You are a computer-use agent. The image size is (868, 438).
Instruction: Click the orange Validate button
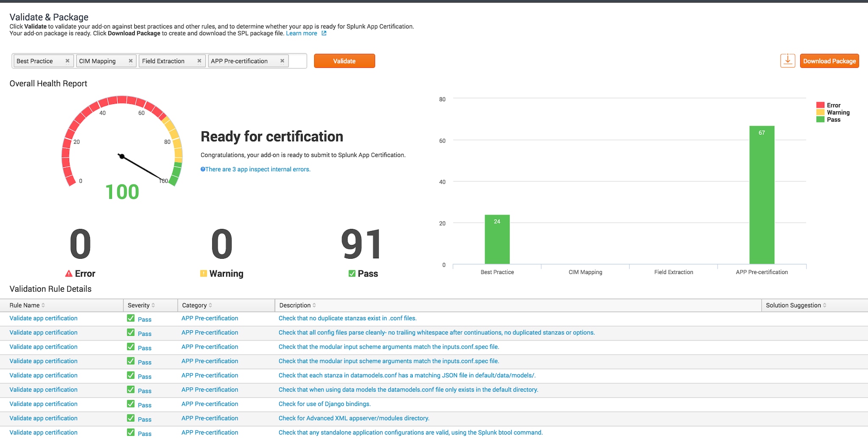click(344, 61)
